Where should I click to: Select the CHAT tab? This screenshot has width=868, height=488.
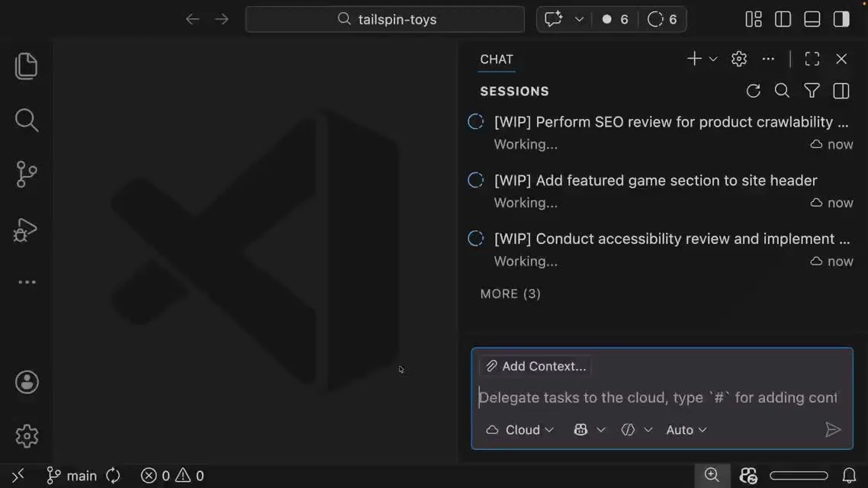(497, 59)
